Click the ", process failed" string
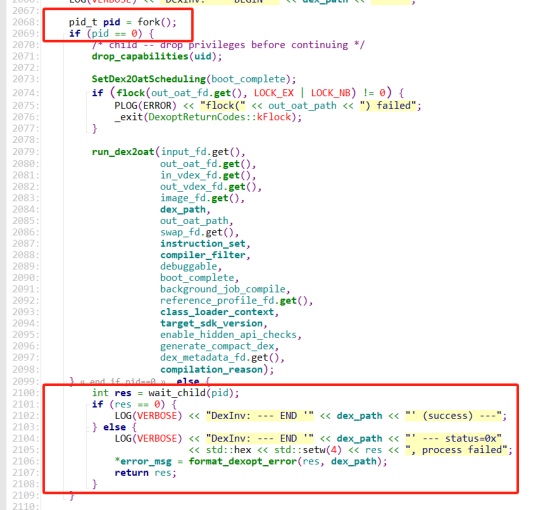The width and height of the screenshot is (538, 510). pos(456,450)
